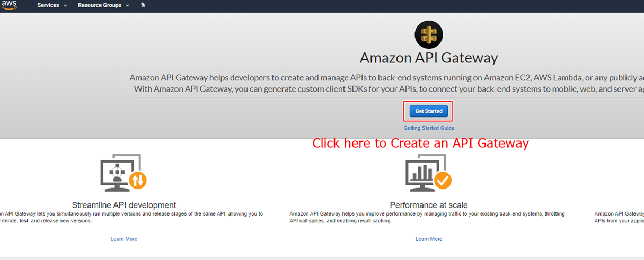Click the Performance at scale chart icon
This screenshot has height=260, width=644.
coord(424,172)
